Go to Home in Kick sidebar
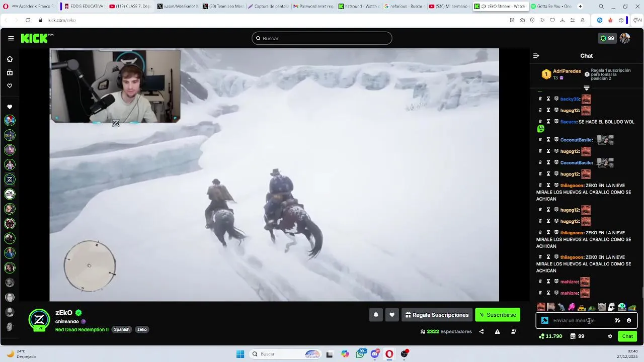 tap(10, 59)
